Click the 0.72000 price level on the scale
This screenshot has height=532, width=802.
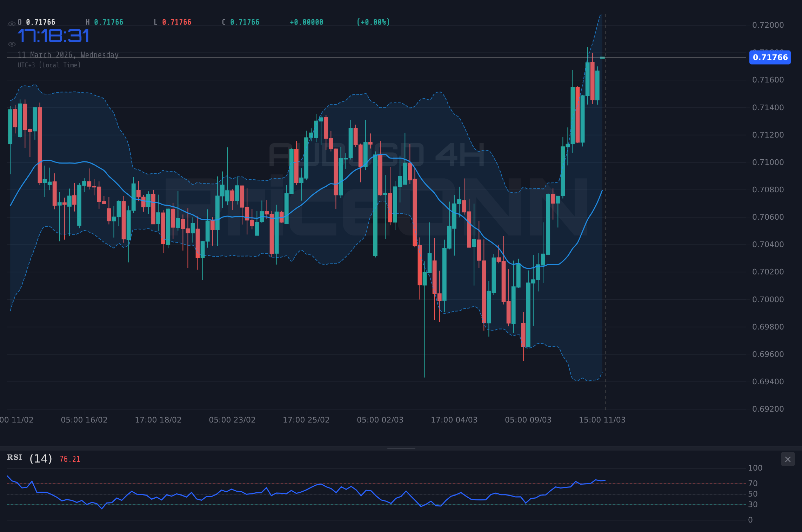click(x=768, y=25)
